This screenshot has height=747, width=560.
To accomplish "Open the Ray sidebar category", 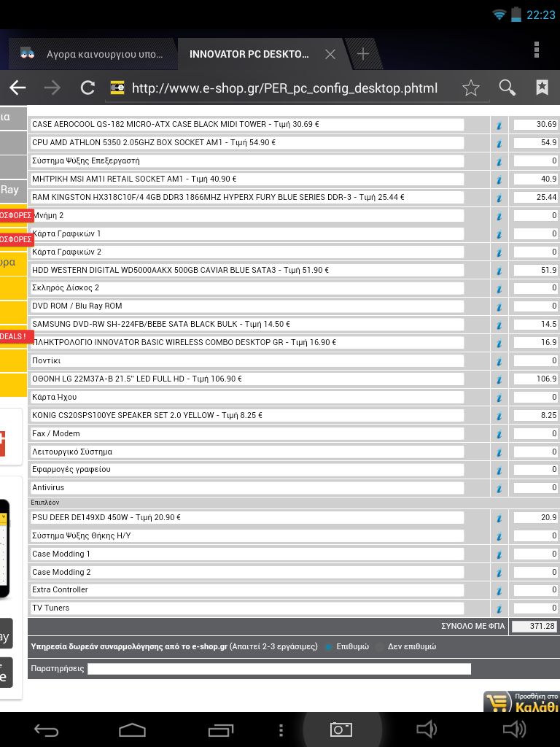I will click(x=12, y=190).
